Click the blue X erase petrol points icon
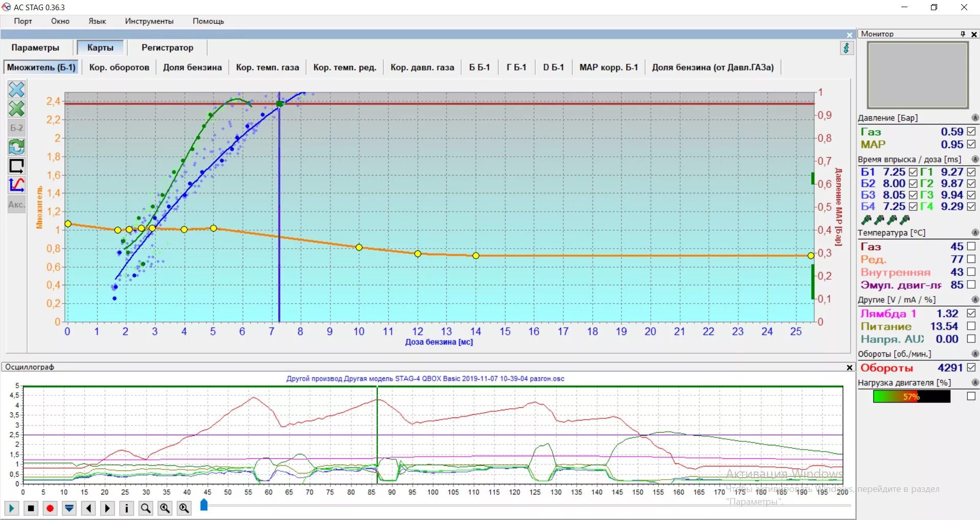Screen dimensions: 980x520 pyautogui.click(x=16, y=89)
